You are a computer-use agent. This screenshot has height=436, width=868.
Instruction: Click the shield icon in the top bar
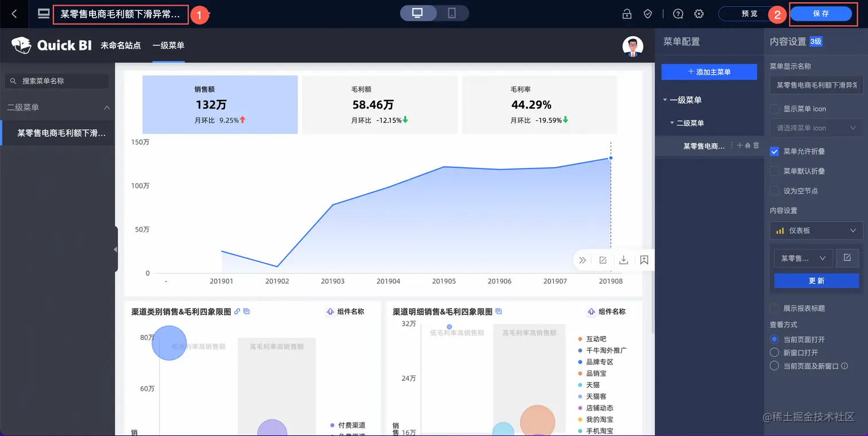click(x=648, y=14)
